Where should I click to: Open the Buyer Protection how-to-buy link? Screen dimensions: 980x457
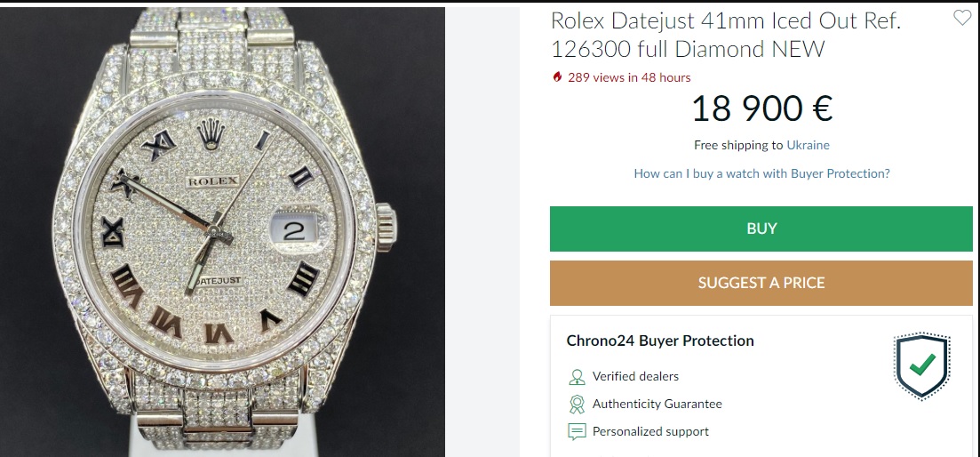[761, 173]
